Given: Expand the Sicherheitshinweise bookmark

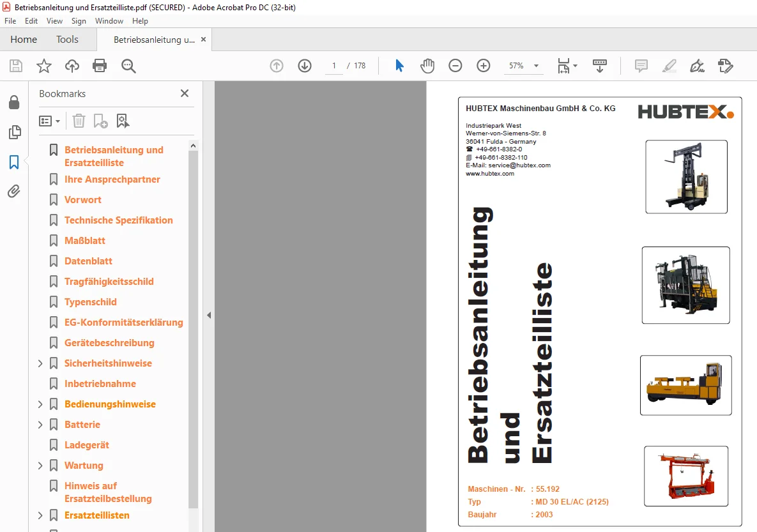Looking at the screenshot, I should click(40, 363).
